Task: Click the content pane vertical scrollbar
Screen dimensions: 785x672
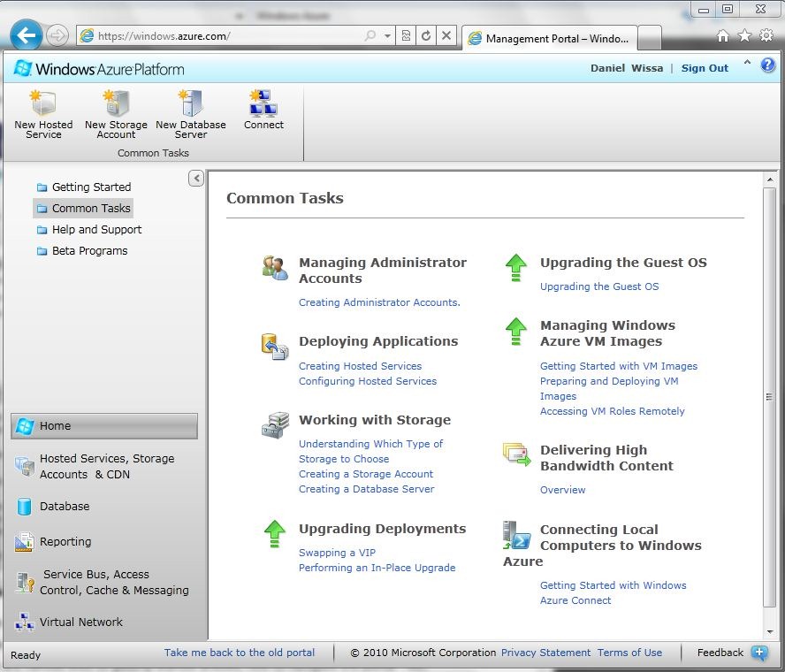Action: 769,397
